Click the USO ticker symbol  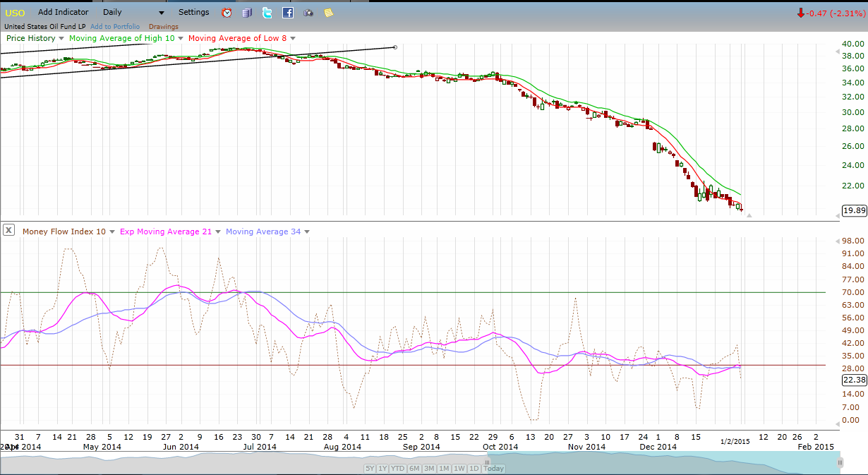click(x=15, y=13)
